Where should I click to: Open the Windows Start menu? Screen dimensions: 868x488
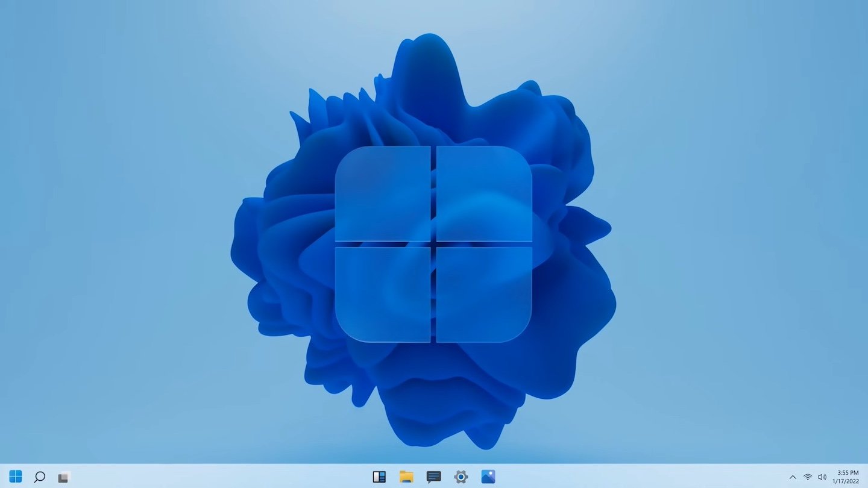point(16,477)
